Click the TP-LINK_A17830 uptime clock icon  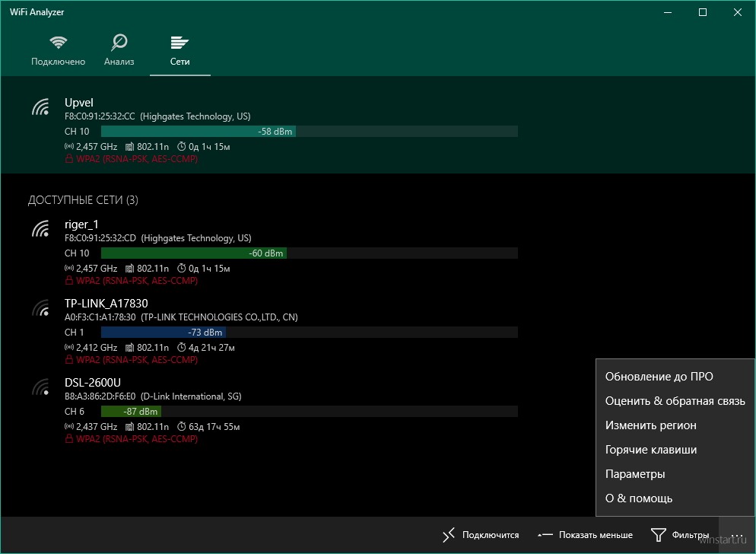(182, 347)
